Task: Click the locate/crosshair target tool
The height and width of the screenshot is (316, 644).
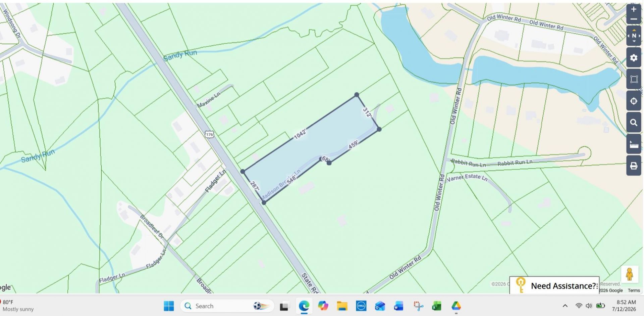Action: pos(634,101)
